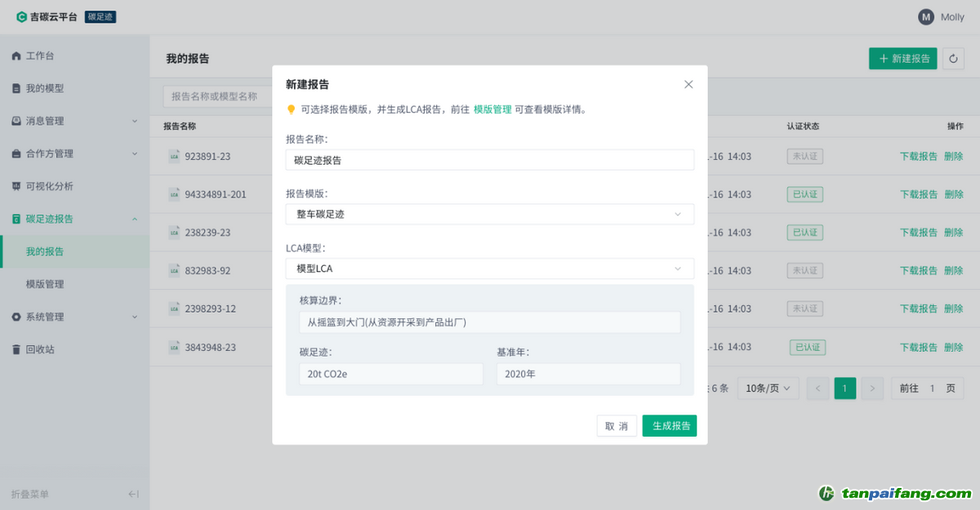Image resolution: width=980 pixels, height=510 pixels.
Task: Click LCA file icon for 3843948-23
Action: [x=174, y=347]
